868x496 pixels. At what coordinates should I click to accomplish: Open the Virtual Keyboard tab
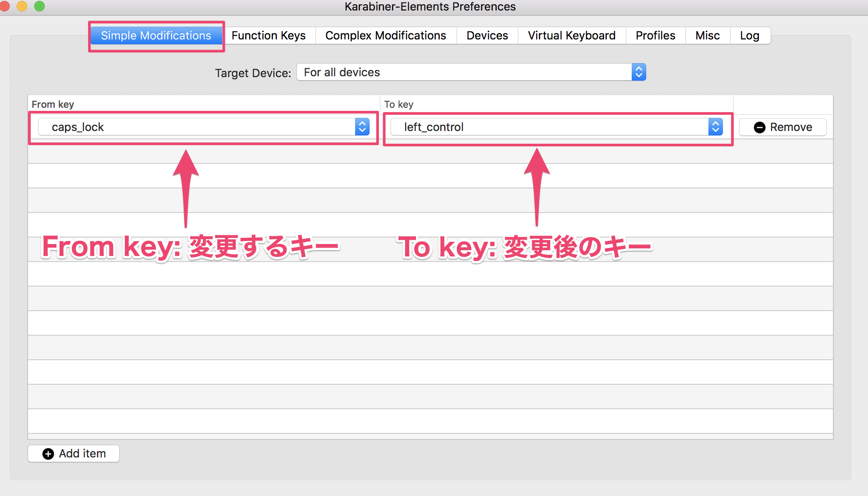(x=571, y=35)
